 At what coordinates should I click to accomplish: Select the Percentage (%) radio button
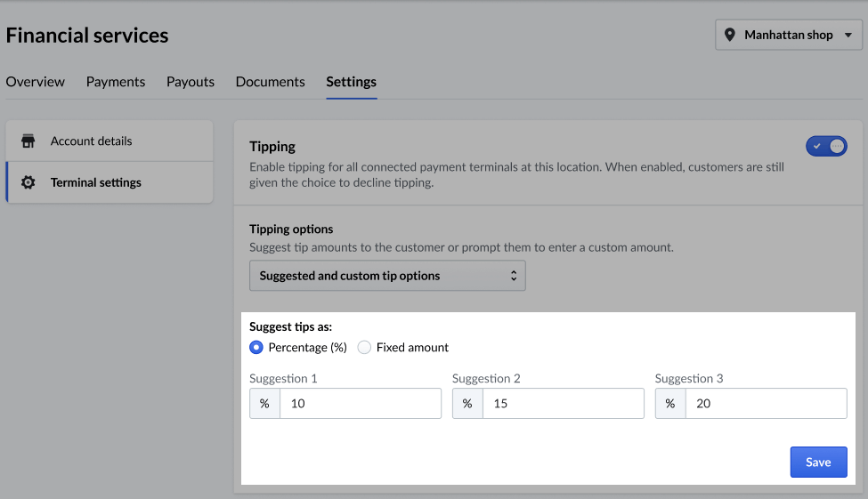tap(256, 348)
